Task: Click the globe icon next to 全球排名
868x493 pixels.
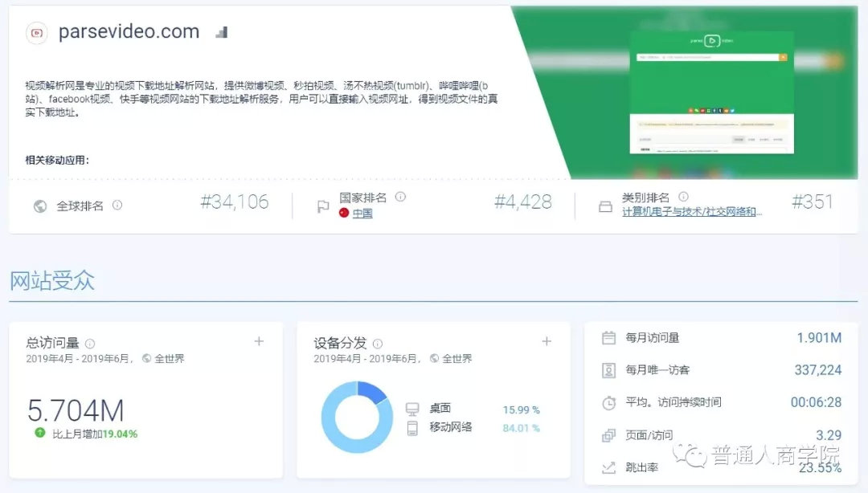Action: click(x=41, y=205)
